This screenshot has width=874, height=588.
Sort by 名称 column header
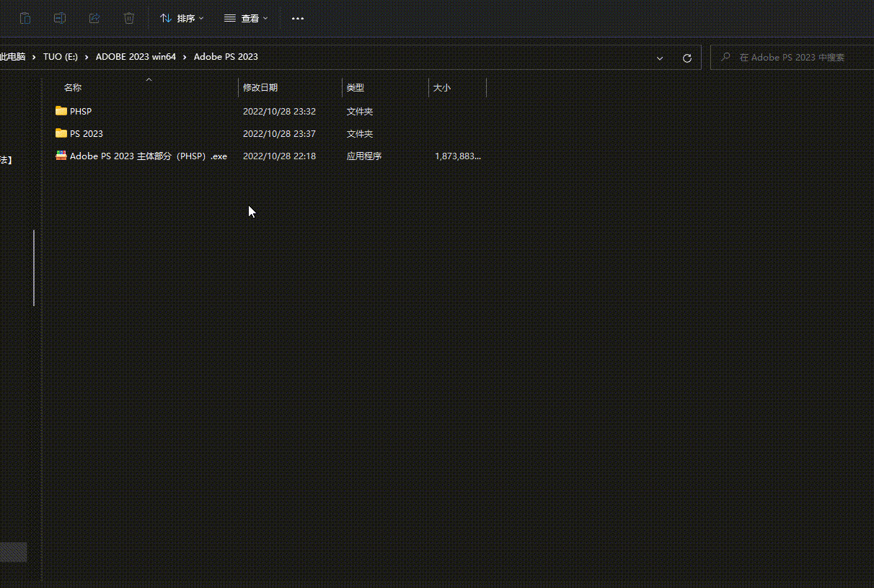(x=73, y=87)
